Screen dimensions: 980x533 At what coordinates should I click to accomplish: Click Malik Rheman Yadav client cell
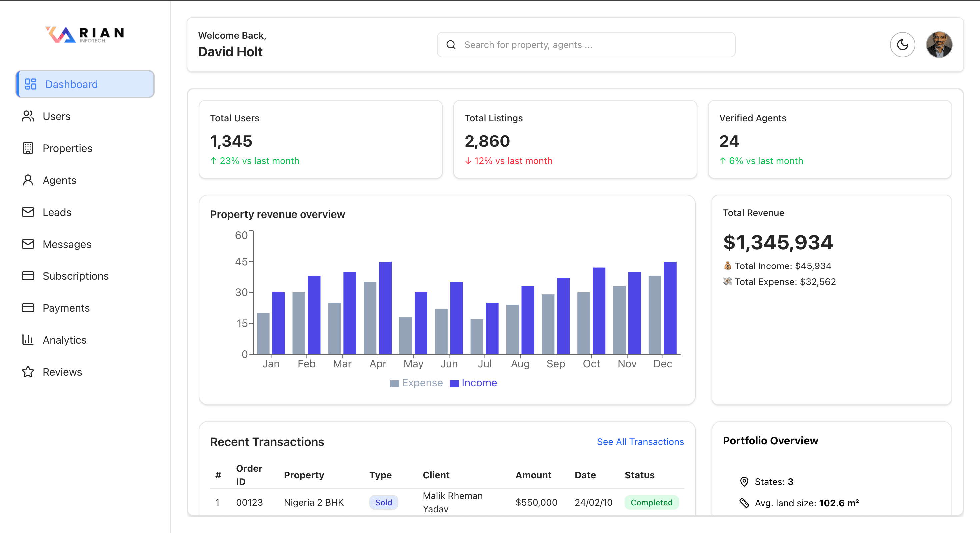pyautogui.click(x=453, y=502)
